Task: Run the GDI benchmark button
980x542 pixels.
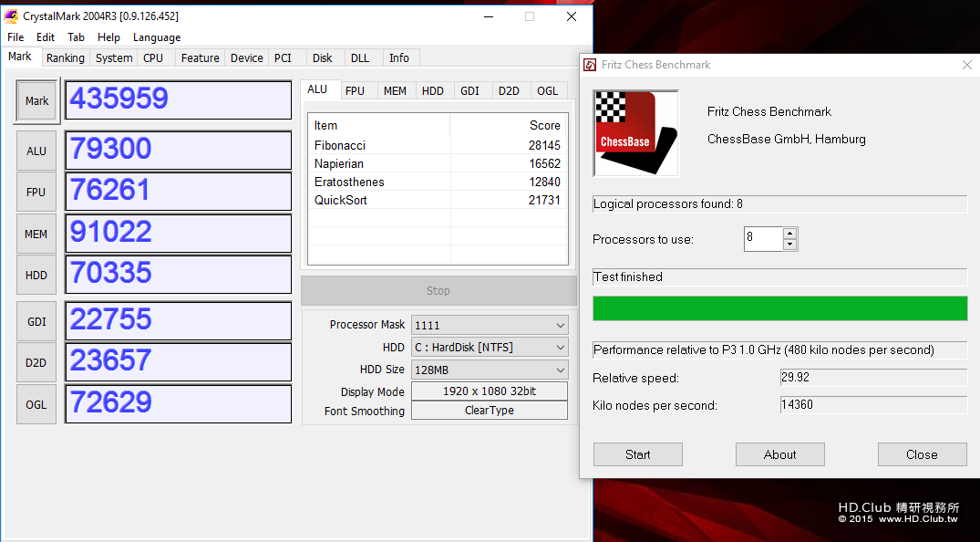Action: point(36,322)
